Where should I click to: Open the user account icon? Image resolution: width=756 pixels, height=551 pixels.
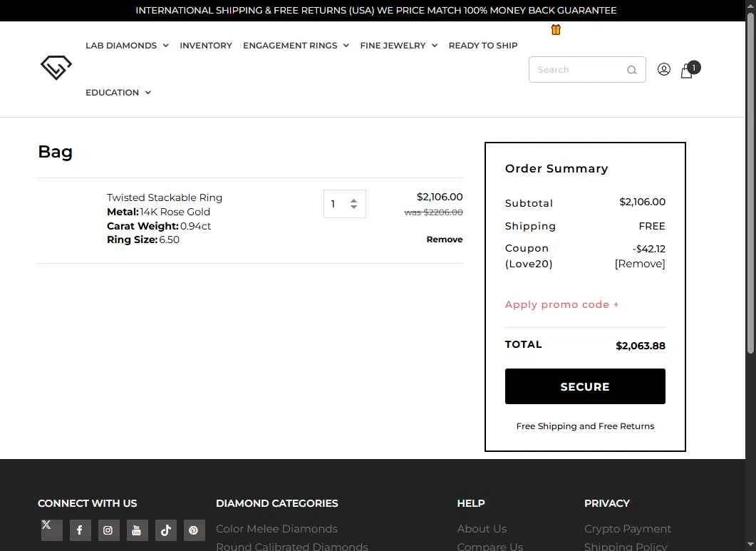[664, 69]
